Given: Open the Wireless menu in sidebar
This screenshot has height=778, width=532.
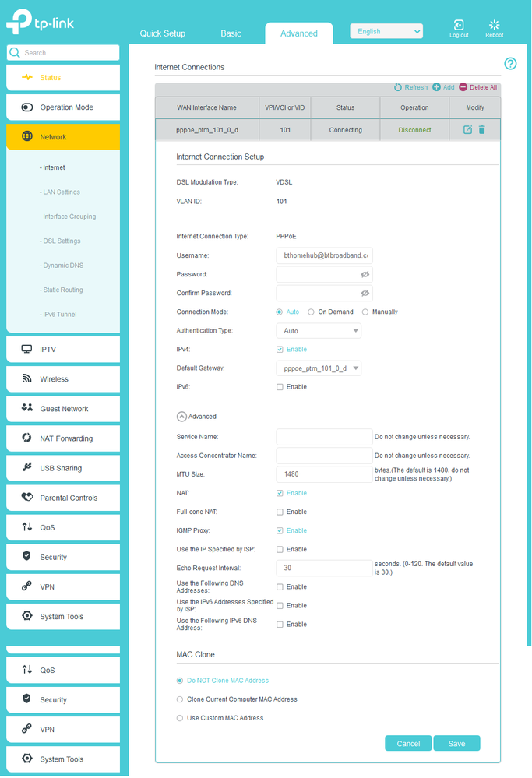Looking at the screenshot, I should (63, 379).
